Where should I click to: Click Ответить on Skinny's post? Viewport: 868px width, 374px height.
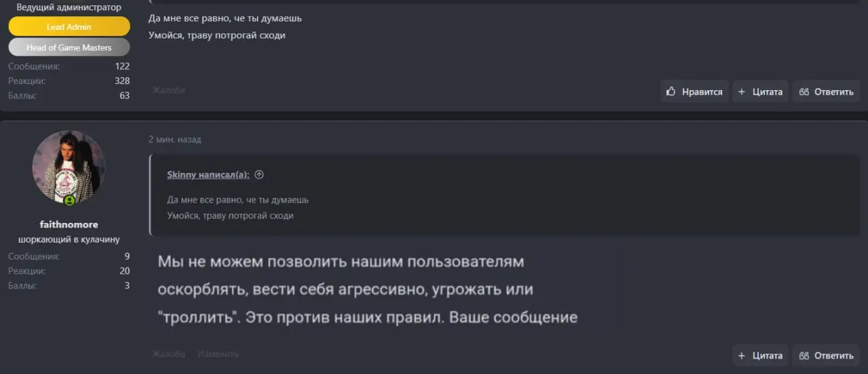tap(826, 91)
